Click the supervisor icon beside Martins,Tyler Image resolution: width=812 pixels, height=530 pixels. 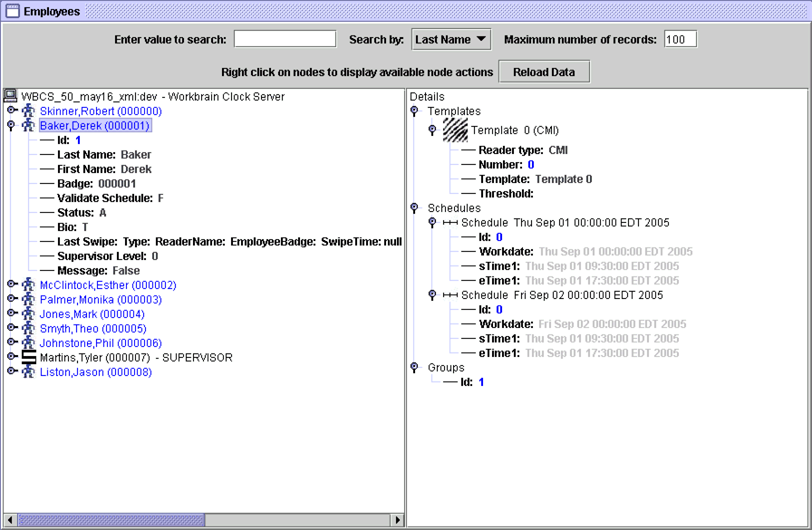click(28, 358)
